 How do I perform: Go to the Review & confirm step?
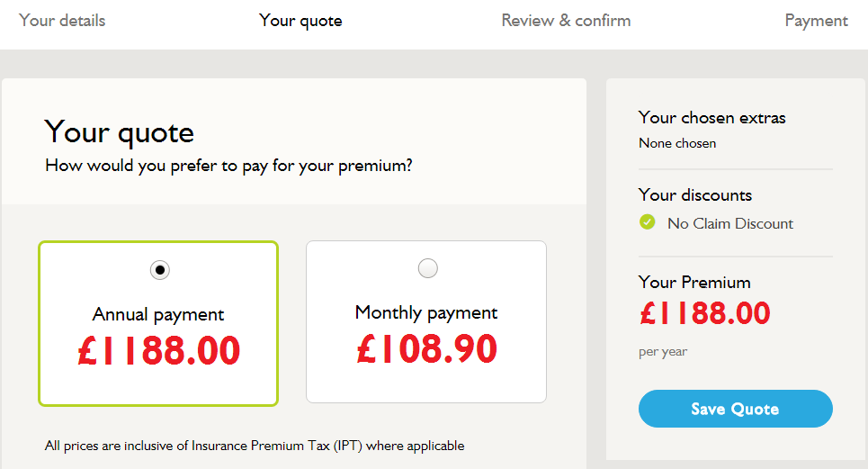click(566, 21)
